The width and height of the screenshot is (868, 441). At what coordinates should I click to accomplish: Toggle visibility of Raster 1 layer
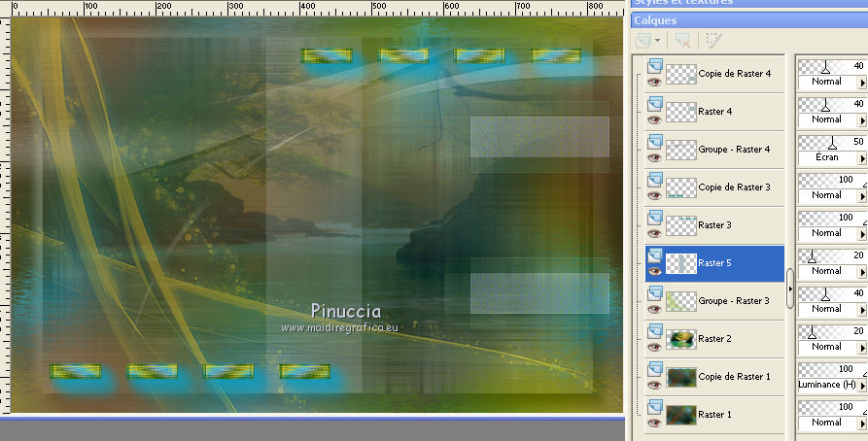tap(654, 423)
